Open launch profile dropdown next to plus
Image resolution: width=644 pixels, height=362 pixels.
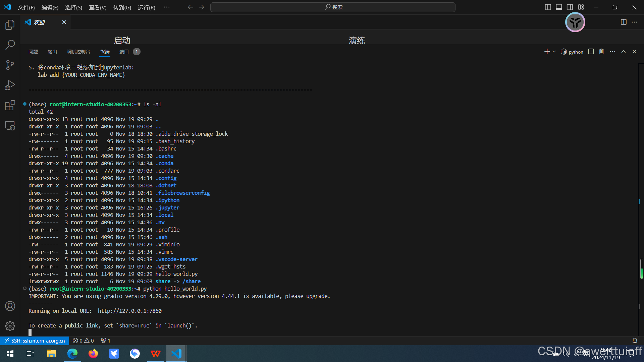coord(554,52)
